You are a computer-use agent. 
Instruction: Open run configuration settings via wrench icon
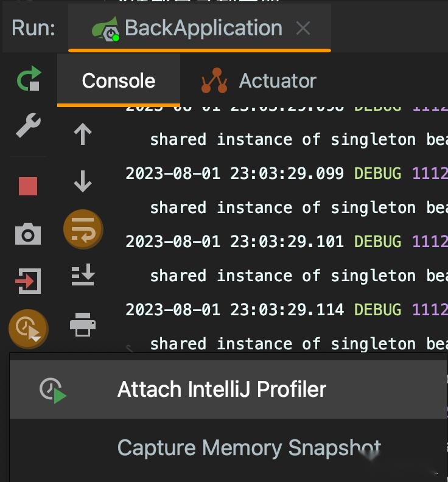(28, 125)
